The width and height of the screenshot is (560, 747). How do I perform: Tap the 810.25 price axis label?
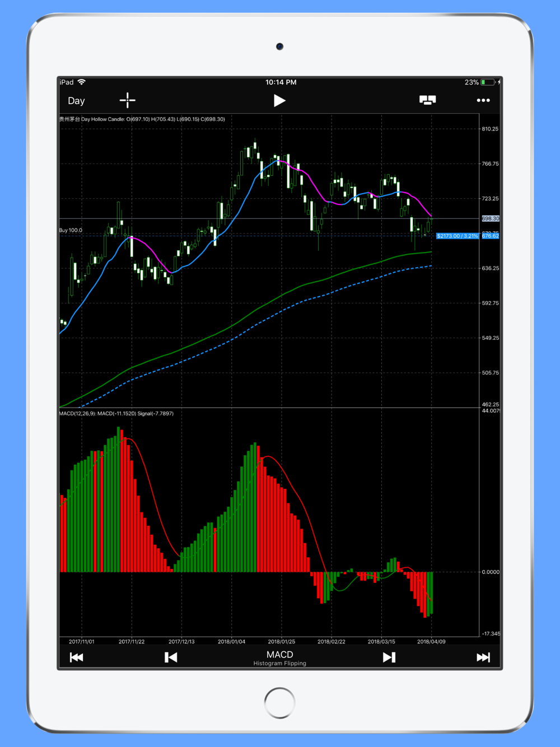click(x=490, y=129)
